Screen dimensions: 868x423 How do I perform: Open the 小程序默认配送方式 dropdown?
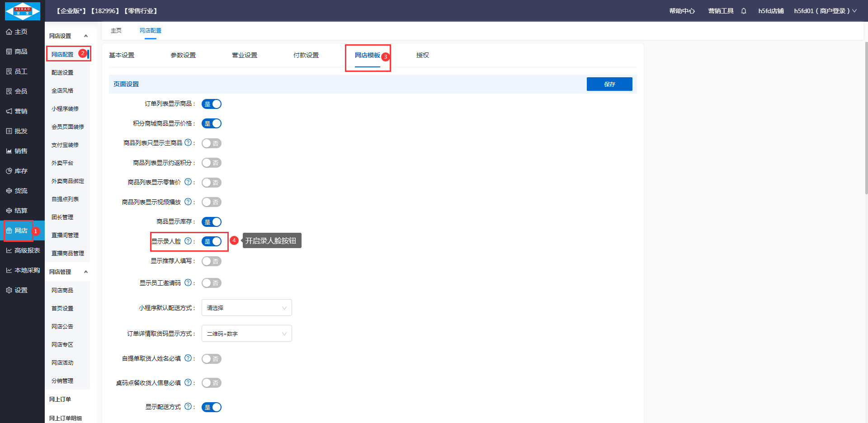coord(246,308)
